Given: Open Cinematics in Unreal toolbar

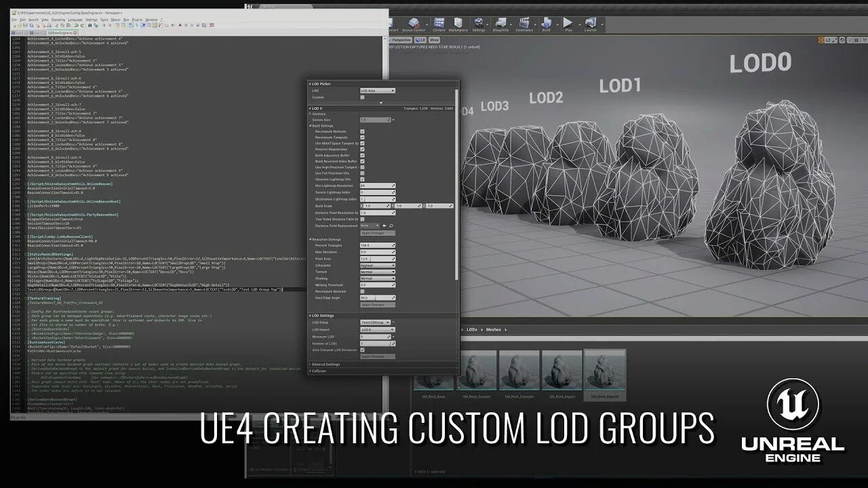Looking at the screenshot, I should [x=524, y=25].
